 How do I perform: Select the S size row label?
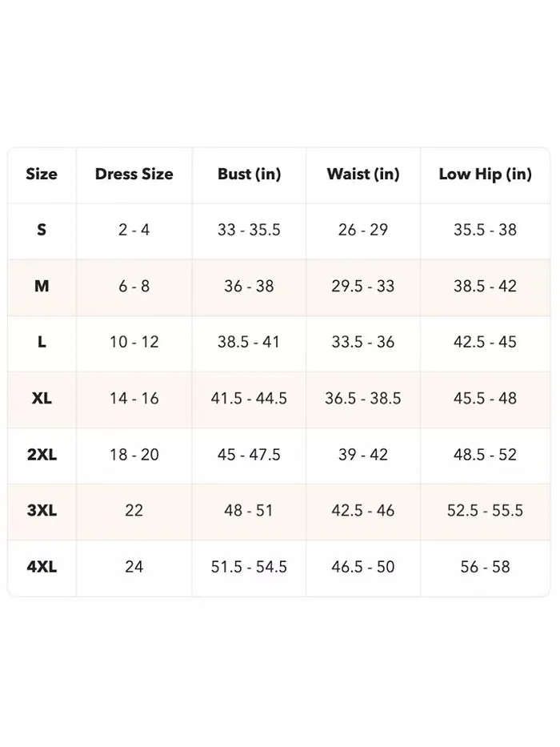click(42, 230)
